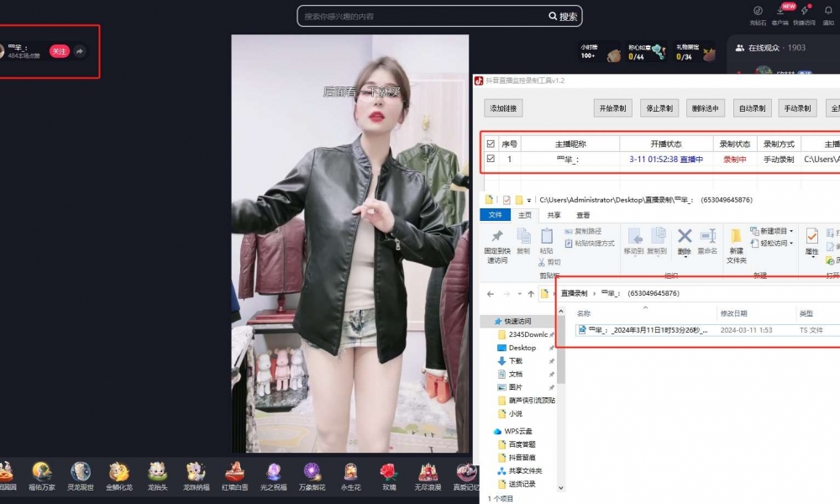Open the 查看 ribbon tab
Screen dimensions: 840x504
[583, 215]
